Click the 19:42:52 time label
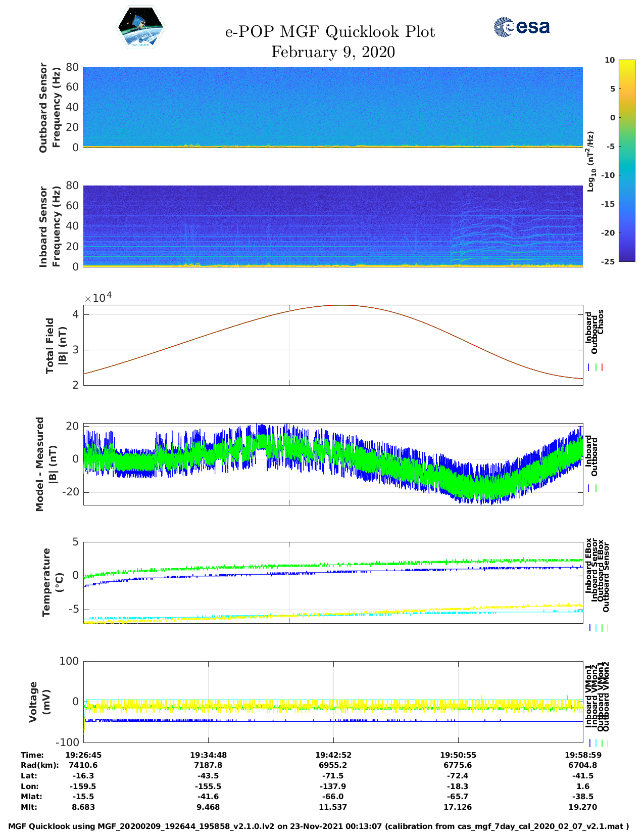The image size is (644, 834). tap(333, 755)
